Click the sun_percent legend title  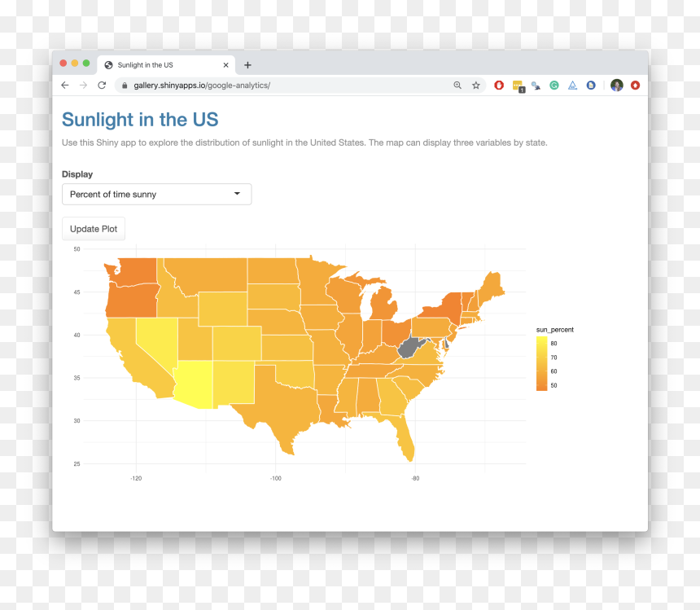pyautogui.click(x=555, y=330)
